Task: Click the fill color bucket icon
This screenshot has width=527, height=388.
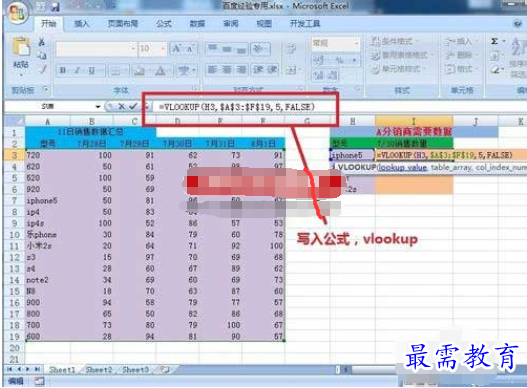Action: [x=138, y=71]
